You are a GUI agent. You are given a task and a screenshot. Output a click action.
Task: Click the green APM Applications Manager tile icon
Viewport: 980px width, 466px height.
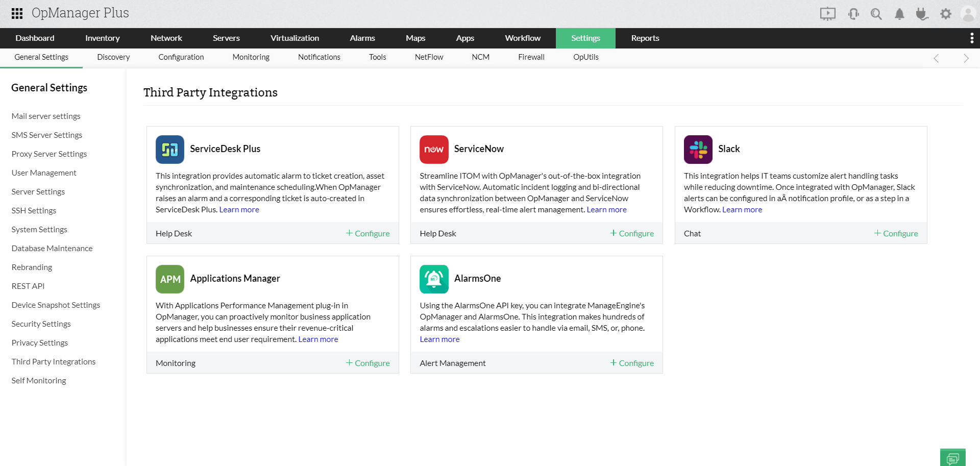pos(169,279)
